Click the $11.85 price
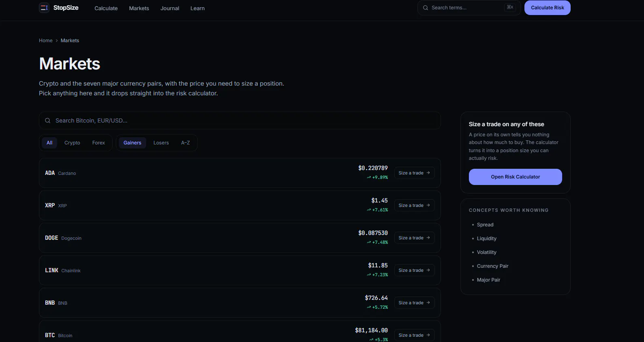Screen dimensions: 644x342 pyautogui.click(x=378, y=265)
